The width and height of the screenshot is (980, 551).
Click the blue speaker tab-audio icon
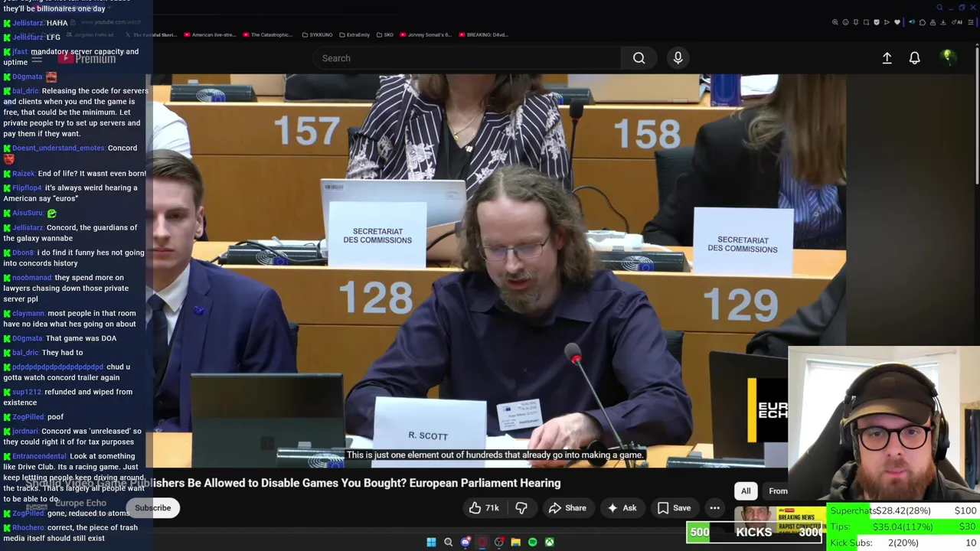click(x=912, y=22)
